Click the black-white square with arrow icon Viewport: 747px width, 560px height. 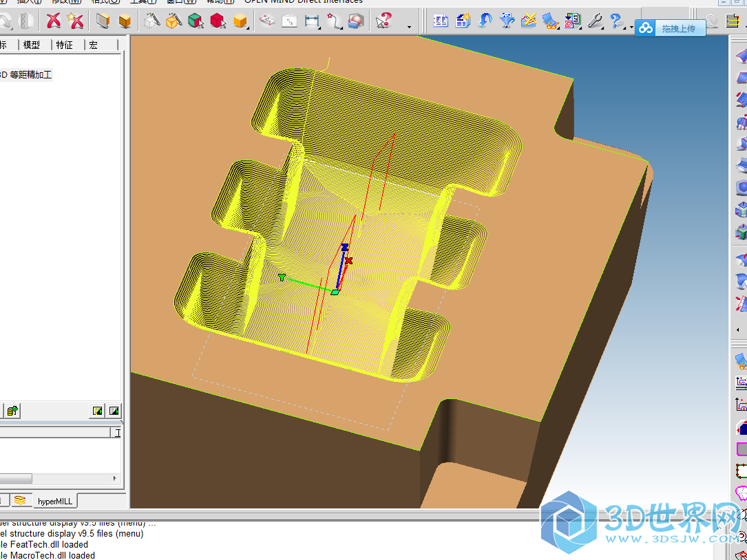click(114, 411)
